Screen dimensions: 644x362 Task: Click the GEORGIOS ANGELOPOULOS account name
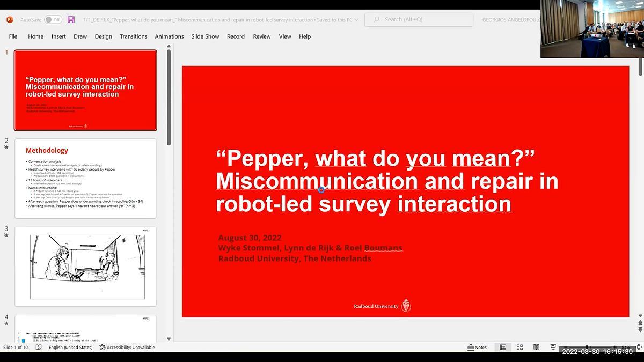pyautogui.click(x=511, y=19)
